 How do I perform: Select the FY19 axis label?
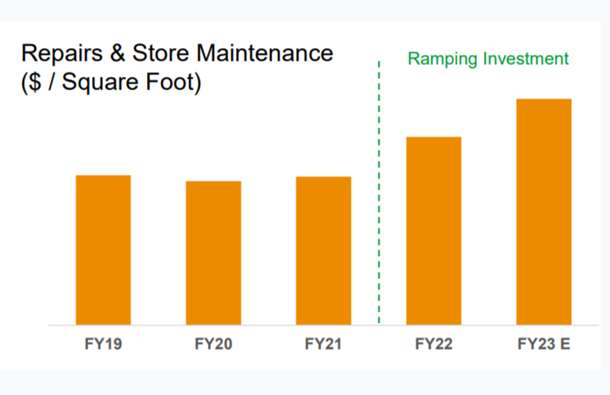point(103,344)
